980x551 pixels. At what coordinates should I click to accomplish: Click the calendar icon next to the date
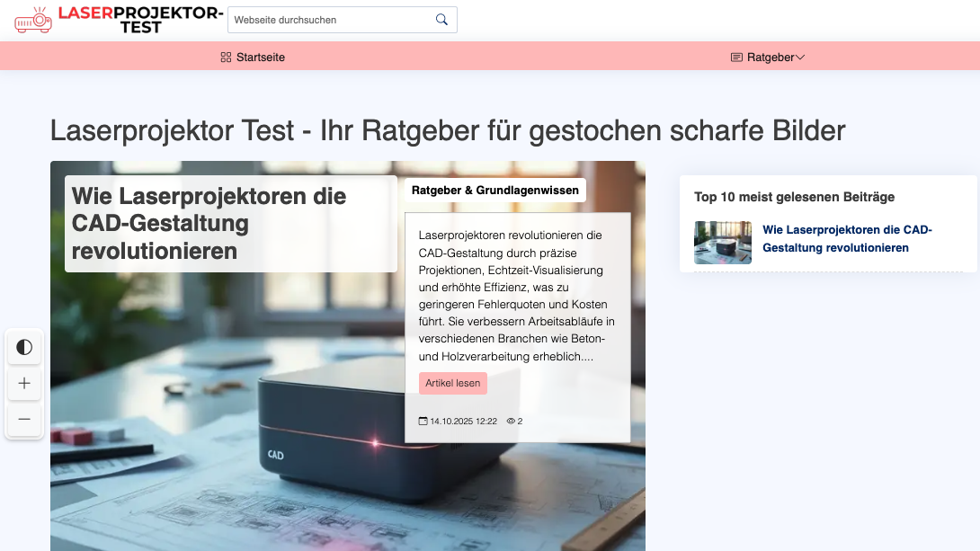pyautogui.click(x=422, y=420)
